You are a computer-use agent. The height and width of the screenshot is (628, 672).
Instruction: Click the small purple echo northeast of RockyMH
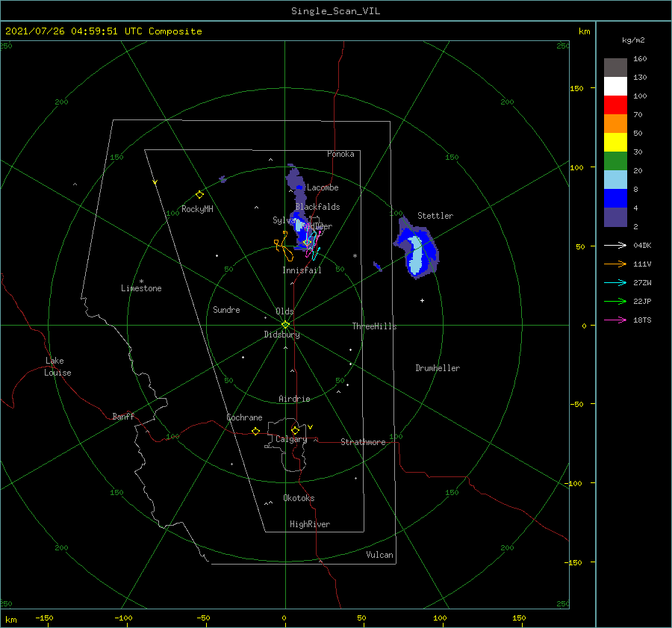point(223,179)
